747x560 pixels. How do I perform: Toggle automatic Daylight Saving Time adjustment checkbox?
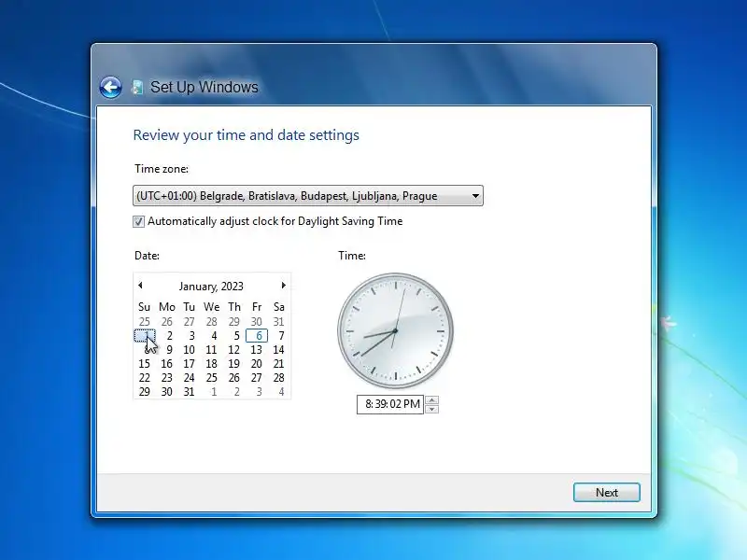[x=138, y=221]
